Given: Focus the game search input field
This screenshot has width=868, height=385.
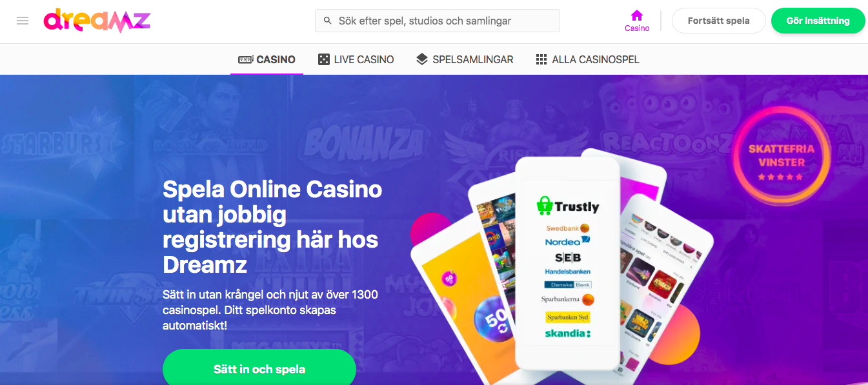Looking at the screenshot, I should coord(438,21).
